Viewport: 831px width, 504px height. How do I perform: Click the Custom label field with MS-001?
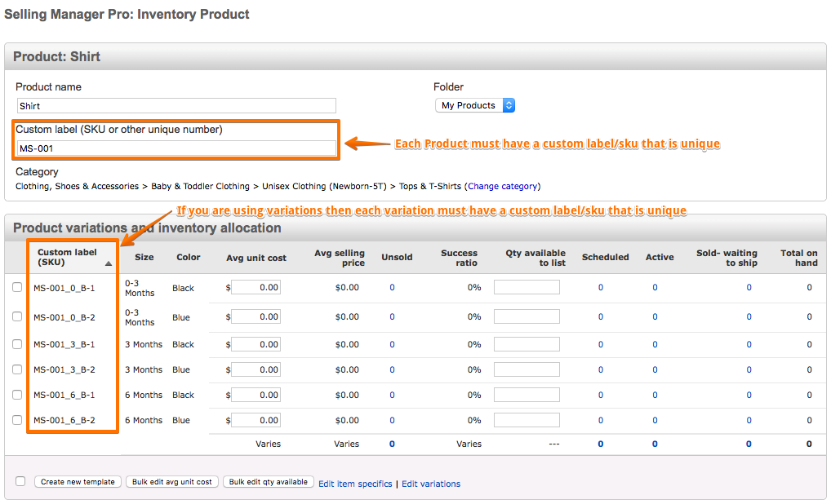pos(176,148)
